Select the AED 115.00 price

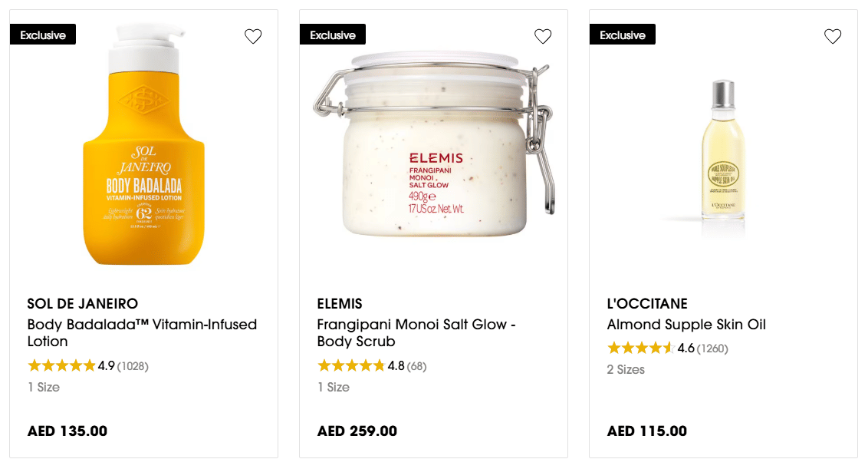pyautogui.click(x=647, y=431)
